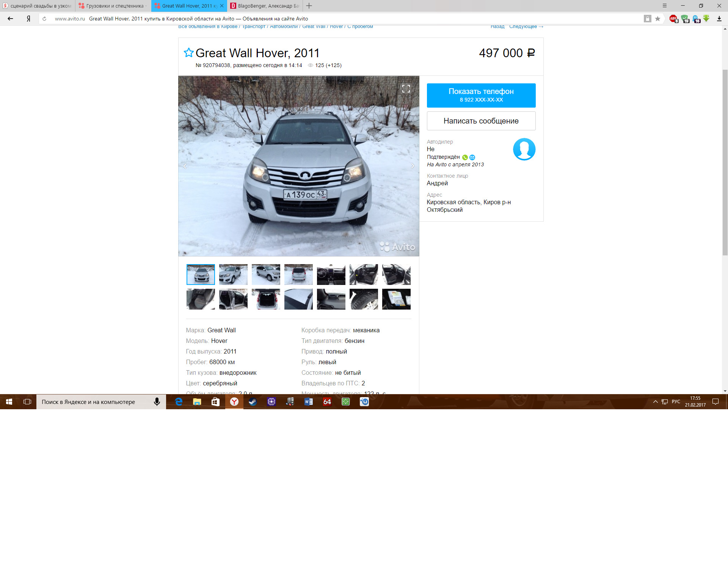Image resolution: width=728 pixels, height=579 pixels.
Task: Bookmark page with star in address bar
Action: [658, 19]
